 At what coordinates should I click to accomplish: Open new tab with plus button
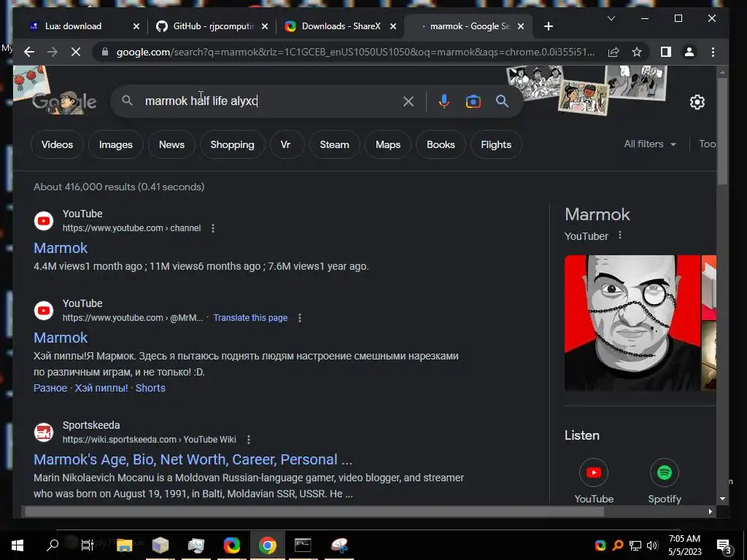tap(549, 26)
